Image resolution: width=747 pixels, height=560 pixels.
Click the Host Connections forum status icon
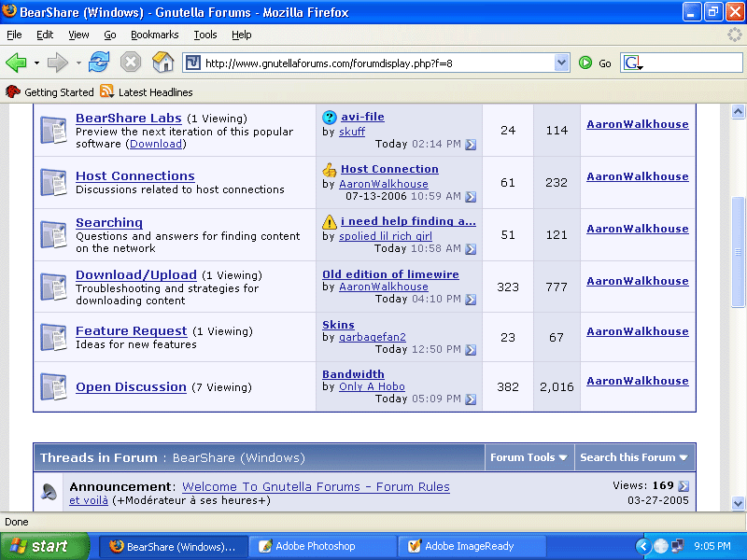tap(53, 182)
